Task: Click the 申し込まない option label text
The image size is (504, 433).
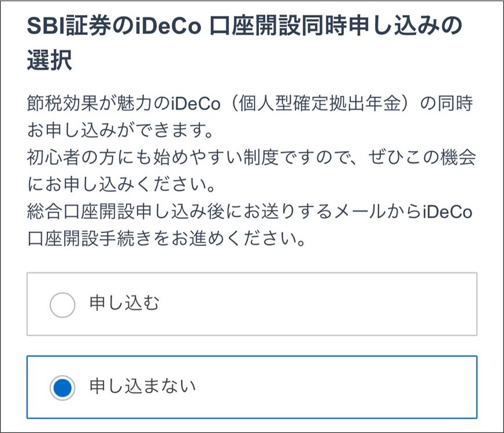Action: pos(142,385)
